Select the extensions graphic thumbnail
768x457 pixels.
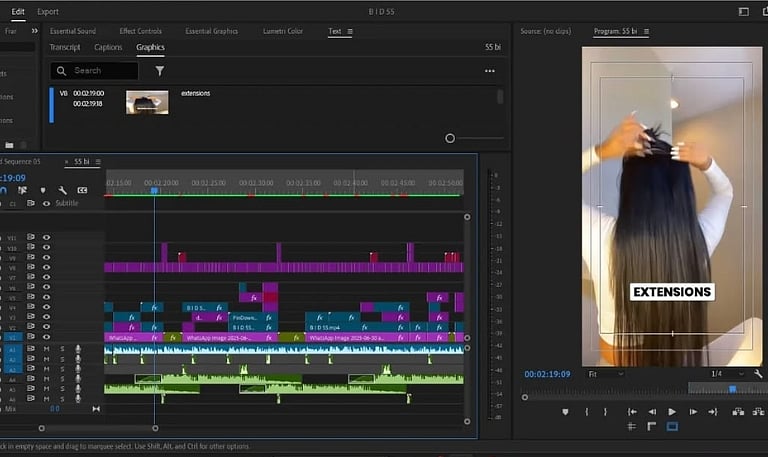point(147,102)
